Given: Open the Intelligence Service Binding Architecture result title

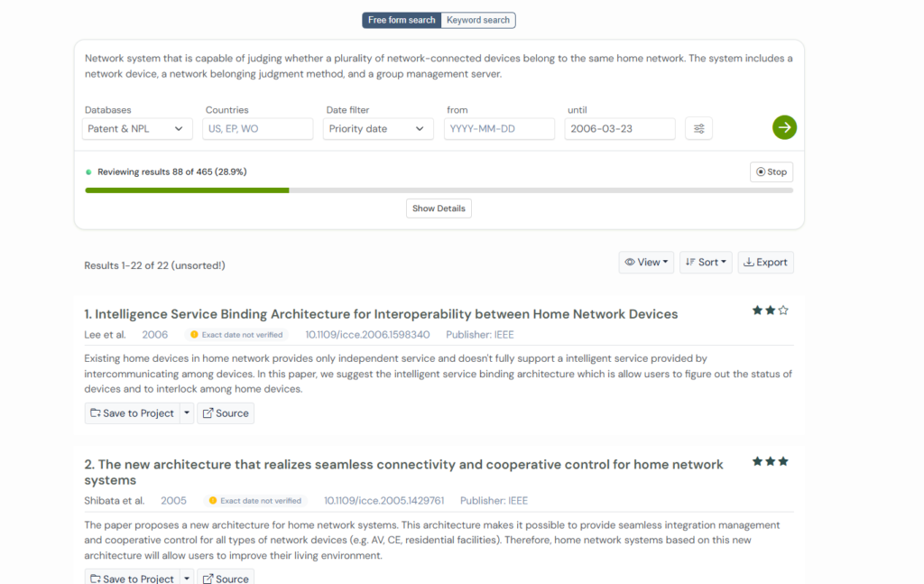Looking at the screenshot, I should coord(381,314).
